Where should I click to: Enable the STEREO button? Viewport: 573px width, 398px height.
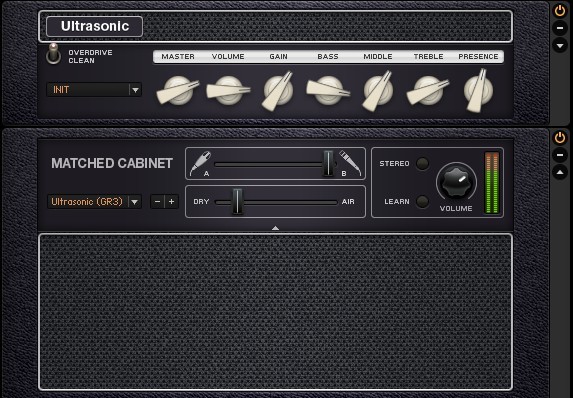(x=422, y=163)
